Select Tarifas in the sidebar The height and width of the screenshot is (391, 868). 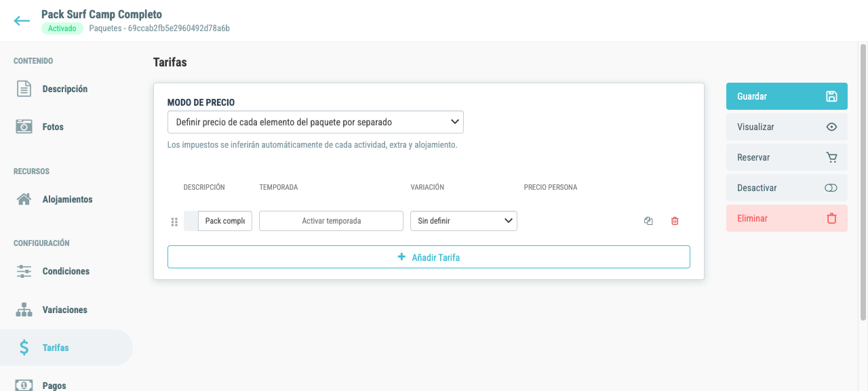pos(66,348)
